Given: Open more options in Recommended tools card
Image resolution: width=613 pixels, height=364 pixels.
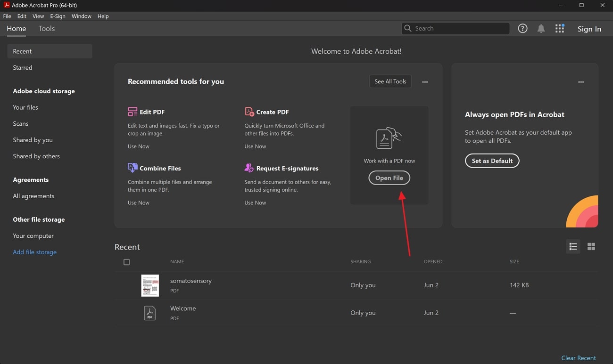Looking at the screenshot, I should (425, 82).
